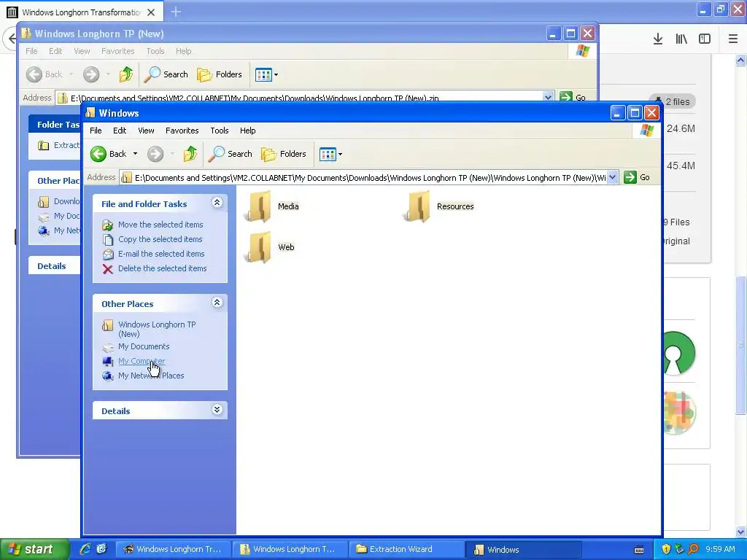Launch Internet Explorer from quick launch

pos(85,549)
